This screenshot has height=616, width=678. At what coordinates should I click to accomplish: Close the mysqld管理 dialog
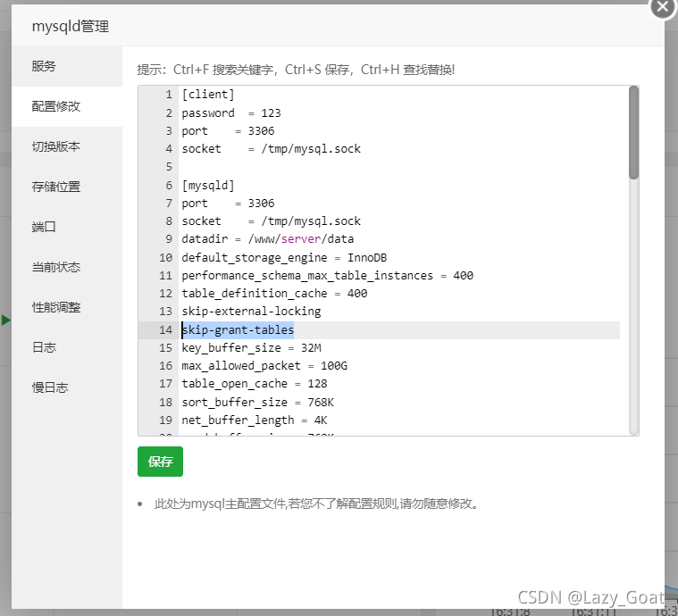663,7
